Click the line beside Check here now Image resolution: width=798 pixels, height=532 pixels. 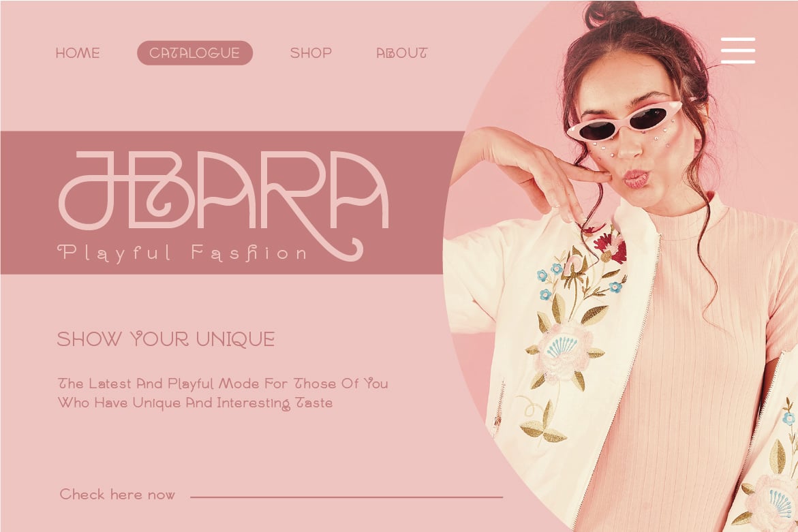(x=346, y=497)
